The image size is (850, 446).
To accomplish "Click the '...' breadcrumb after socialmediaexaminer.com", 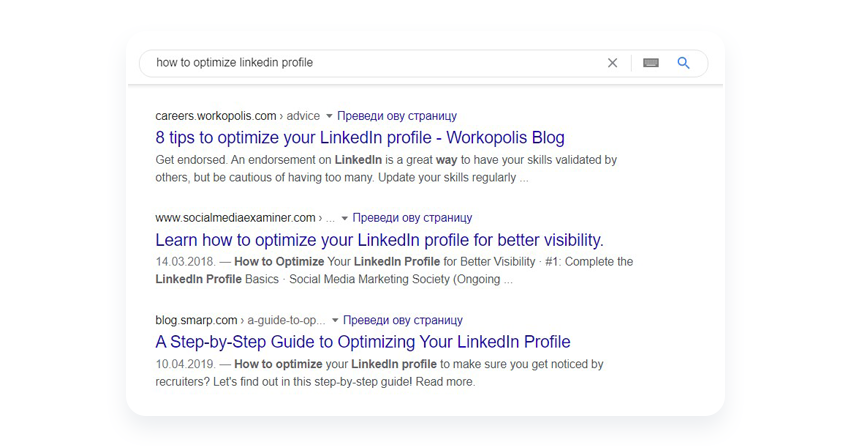I will click(330, 220).
